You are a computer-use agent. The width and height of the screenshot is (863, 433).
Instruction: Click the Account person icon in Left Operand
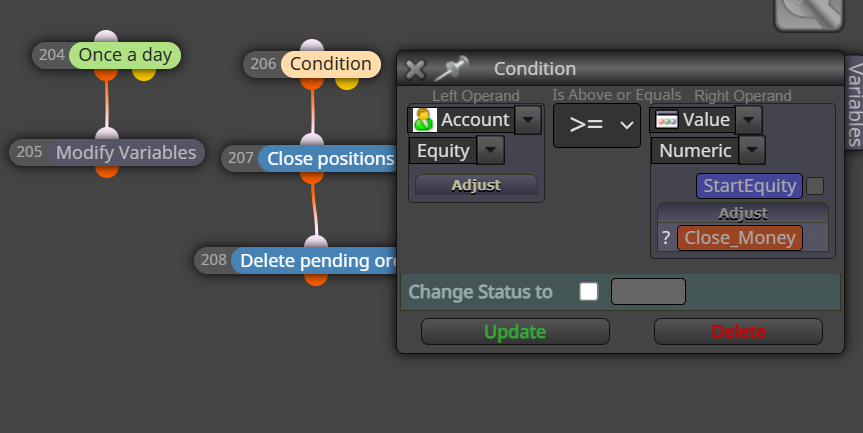pyautogui.click(x=424, y=119)
